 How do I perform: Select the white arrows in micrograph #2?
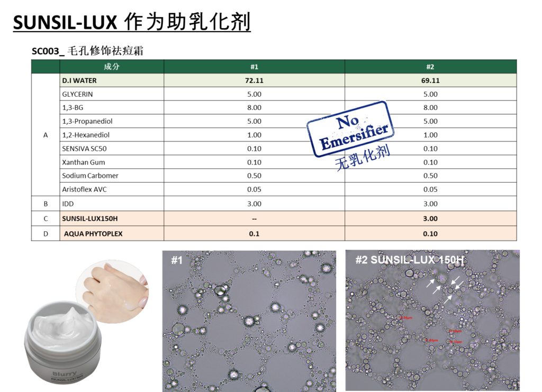pos(444,289)
